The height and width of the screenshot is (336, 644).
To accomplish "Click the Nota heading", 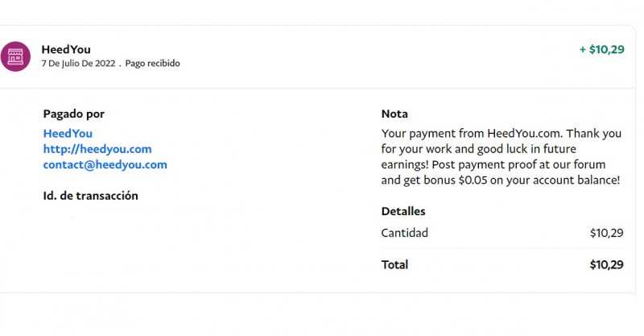I will (x=394, y=114).
